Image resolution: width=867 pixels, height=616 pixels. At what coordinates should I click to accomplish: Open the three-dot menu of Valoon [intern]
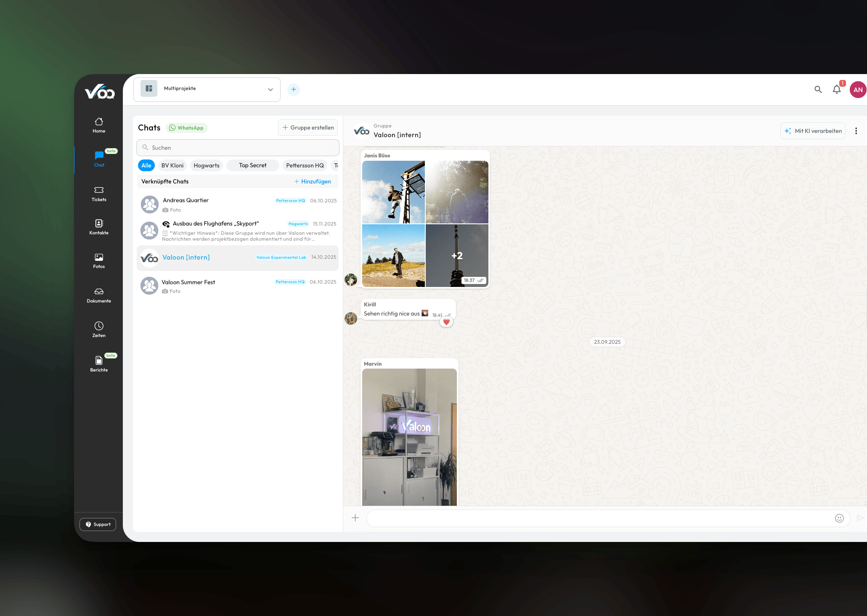(x=856, y=130)
